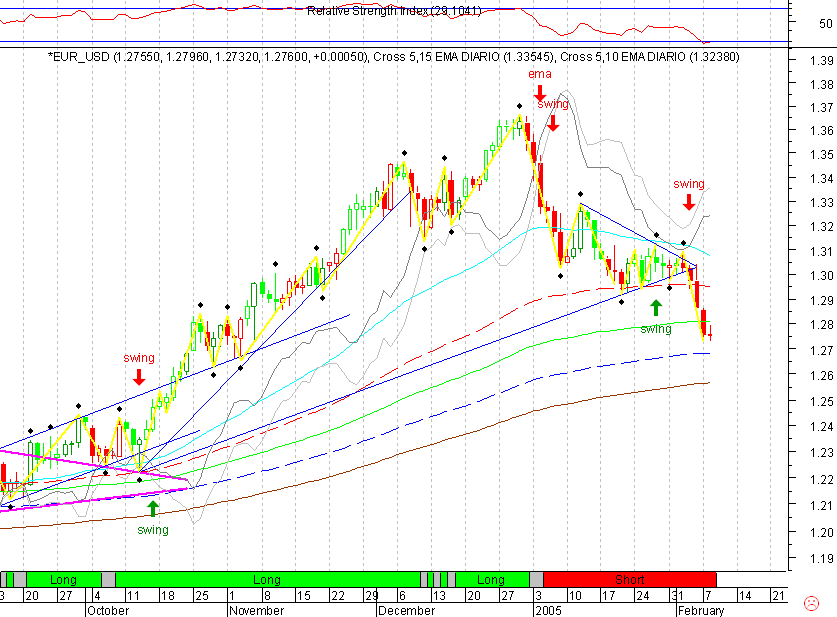Select the date tick labeled 14 in February
Image resolution: width=837 pixels, height=617 pixels.
click(x=747, y=596)
